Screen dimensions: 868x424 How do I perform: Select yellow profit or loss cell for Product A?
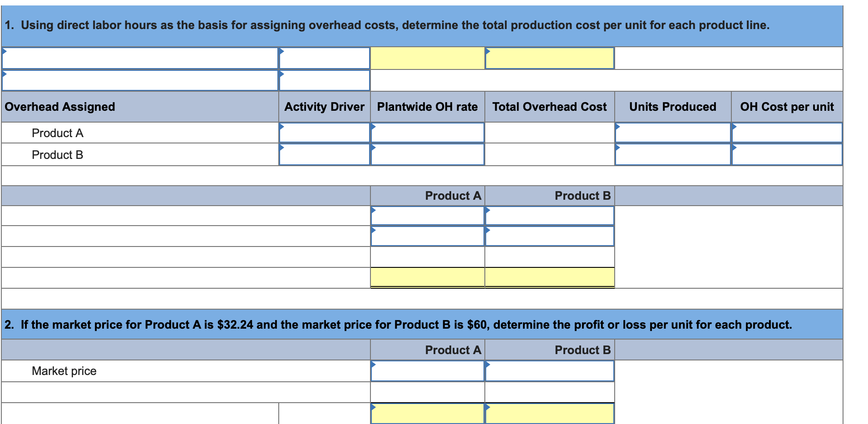point(428,414)
